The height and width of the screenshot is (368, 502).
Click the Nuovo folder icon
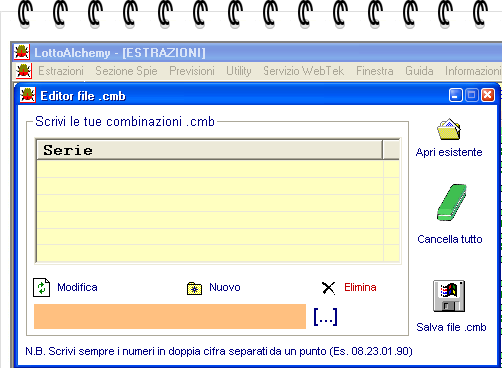(194, 288)
